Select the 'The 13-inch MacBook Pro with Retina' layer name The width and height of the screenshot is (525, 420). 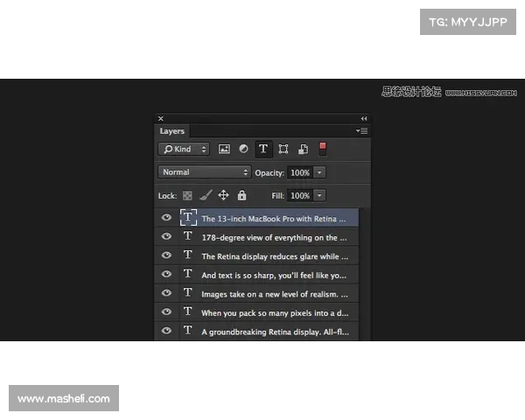pos(274,219)
